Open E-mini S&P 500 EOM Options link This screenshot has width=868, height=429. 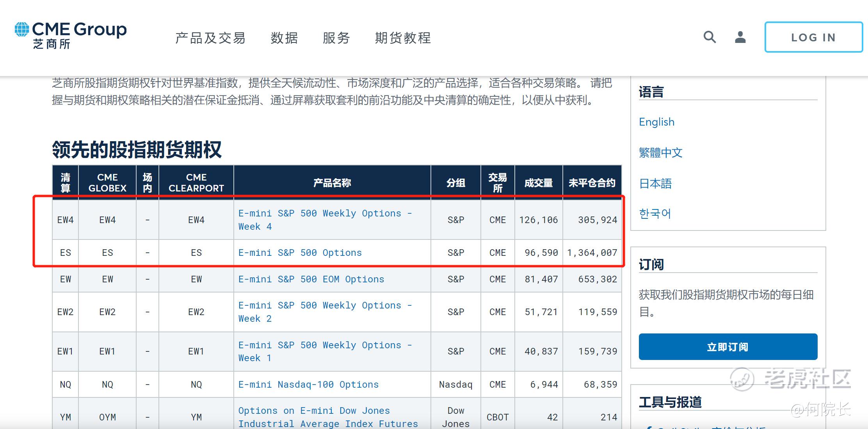click(311, 279)
